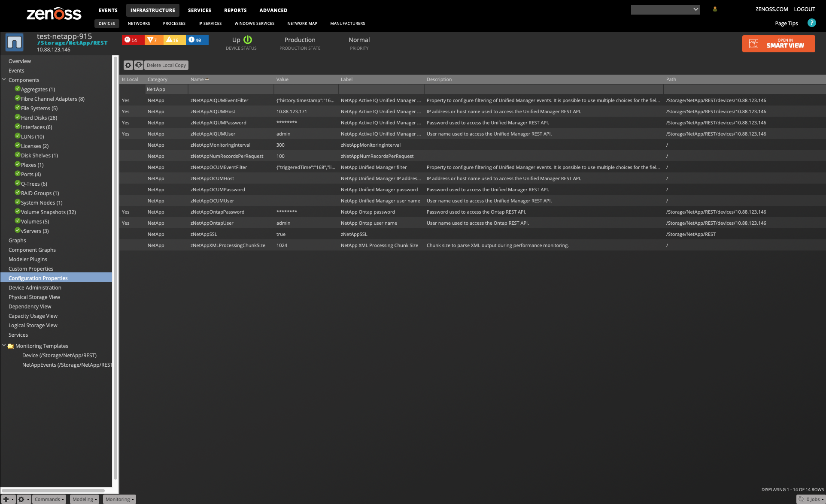Open the Services top menu

point(200,10)
